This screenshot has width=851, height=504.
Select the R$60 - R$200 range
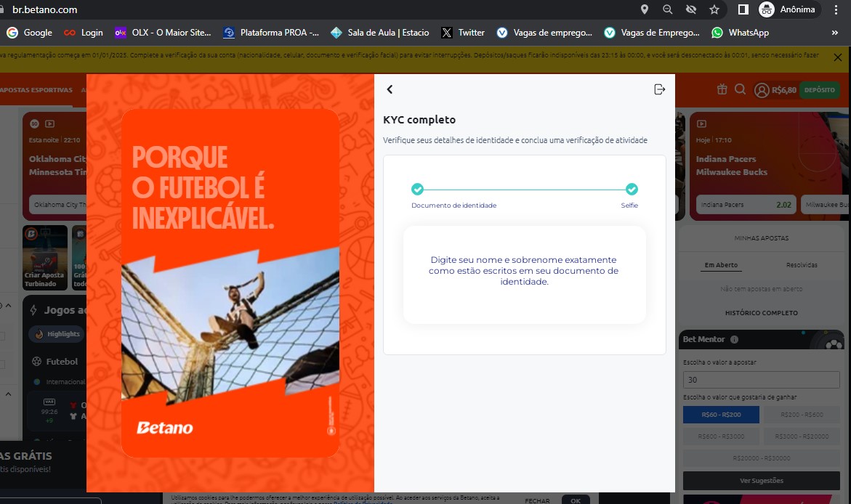pos(722,415)
